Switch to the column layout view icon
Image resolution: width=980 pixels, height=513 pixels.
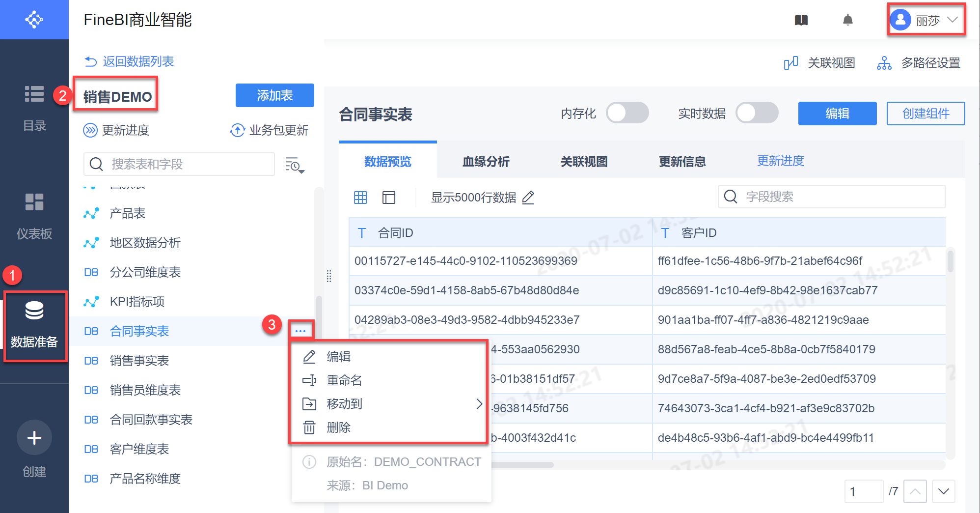(389, 198)
